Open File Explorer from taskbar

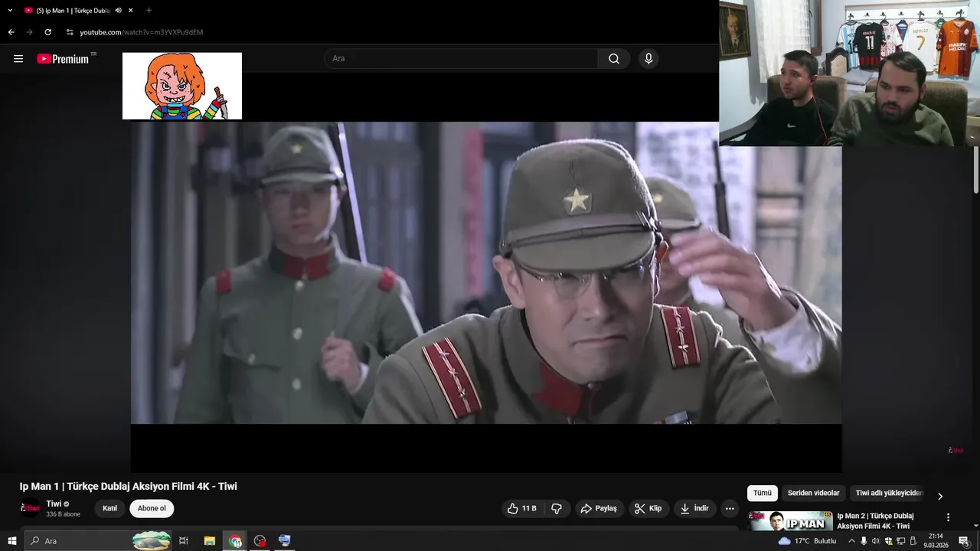[210, 541]
